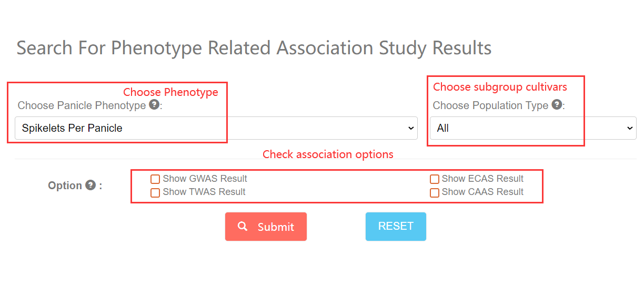Toggle the Show CAAS Result checkbox
644x283 pixels.
(x=435, y=192)
